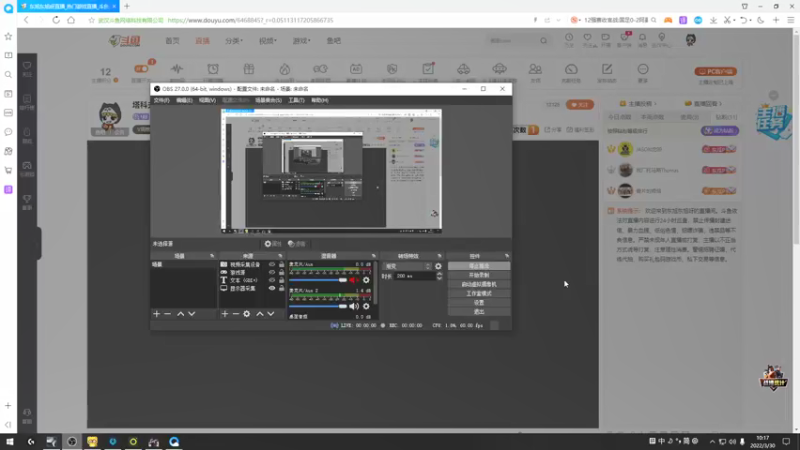The height and width of the screenshot is (450, 800).
Task: Move the source down in the Sources list
Action: tap(271, 314)
